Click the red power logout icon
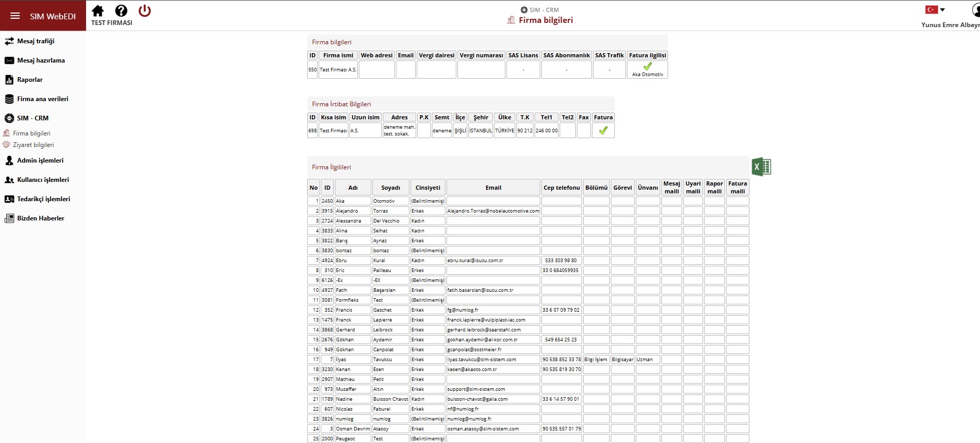This screenshot has width=980, height=443. pos(144,10)
